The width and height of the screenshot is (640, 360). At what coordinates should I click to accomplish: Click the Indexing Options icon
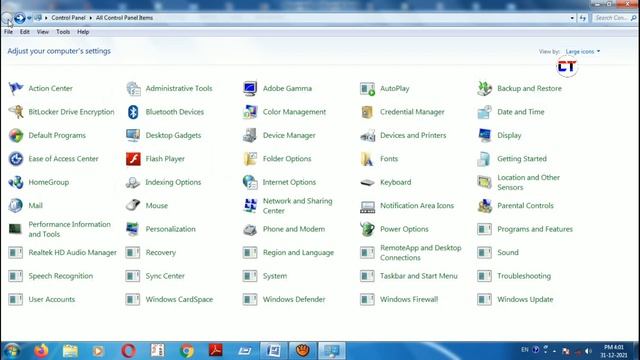tap(133, 182)
